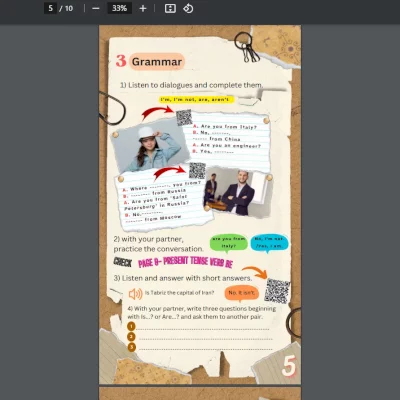Image resolution: width=400 pixels, height=400 pixels.
Task: Click the rotate counterclockwise icon
Action: tap(188, 8)
